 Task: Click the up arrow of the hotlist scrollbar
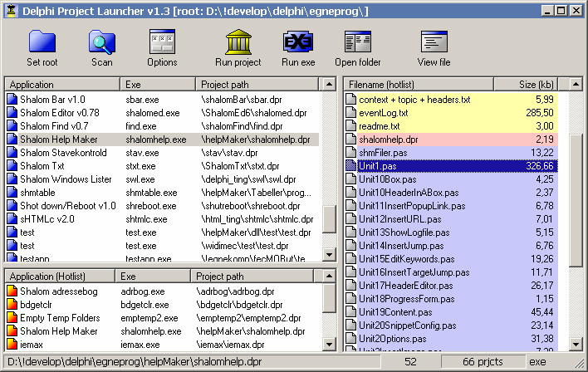[329, 277]
